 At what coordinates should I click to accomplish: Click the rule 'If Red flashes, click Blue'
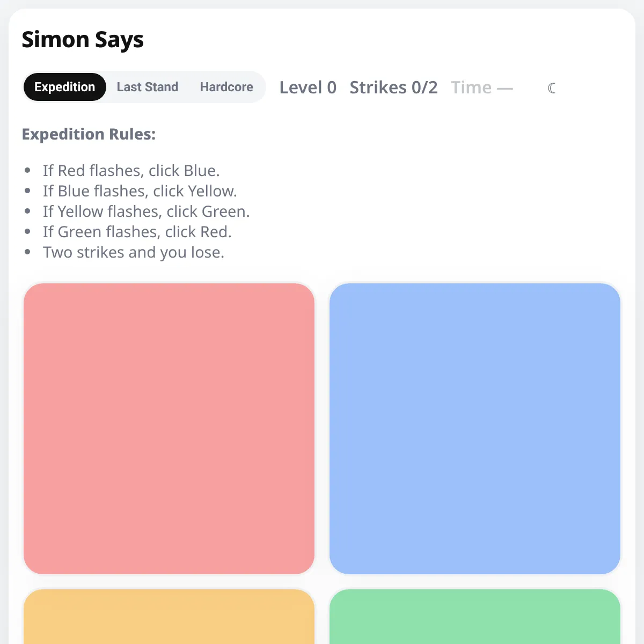point(131,171)
